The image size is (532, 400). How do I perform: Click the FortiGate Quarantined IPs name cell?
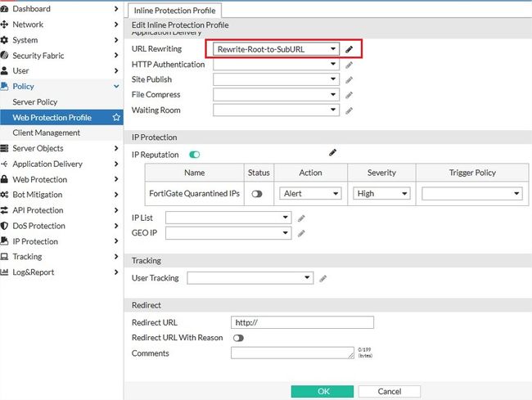195,194
